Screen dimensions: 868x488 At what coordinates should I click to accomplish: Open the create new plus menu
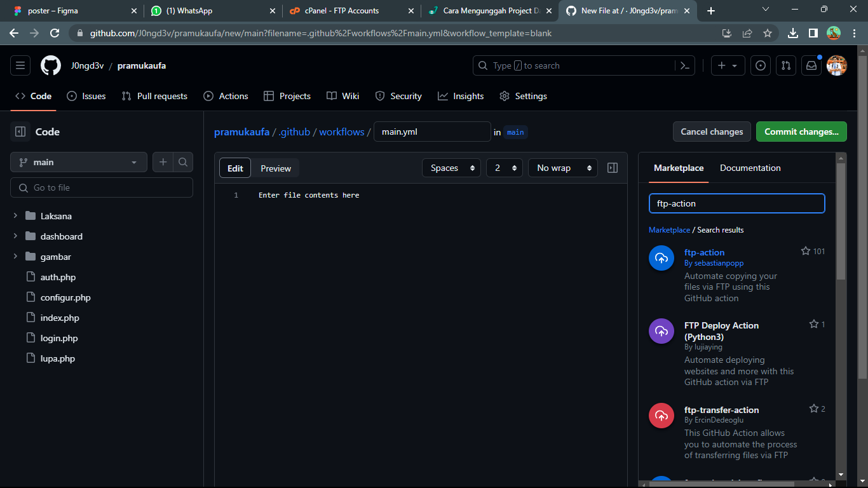click(x=728, y=65)
